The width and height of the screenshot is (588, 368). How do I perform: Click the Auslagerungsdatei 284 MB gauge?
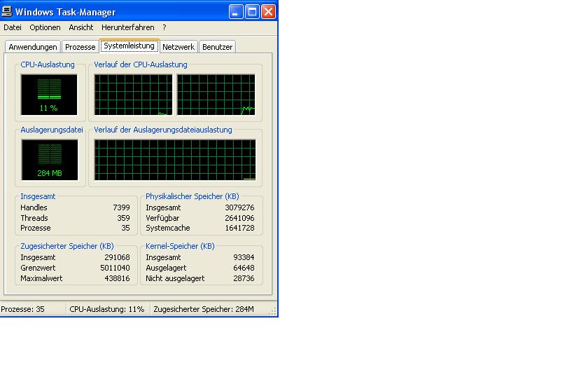(50, 160)
